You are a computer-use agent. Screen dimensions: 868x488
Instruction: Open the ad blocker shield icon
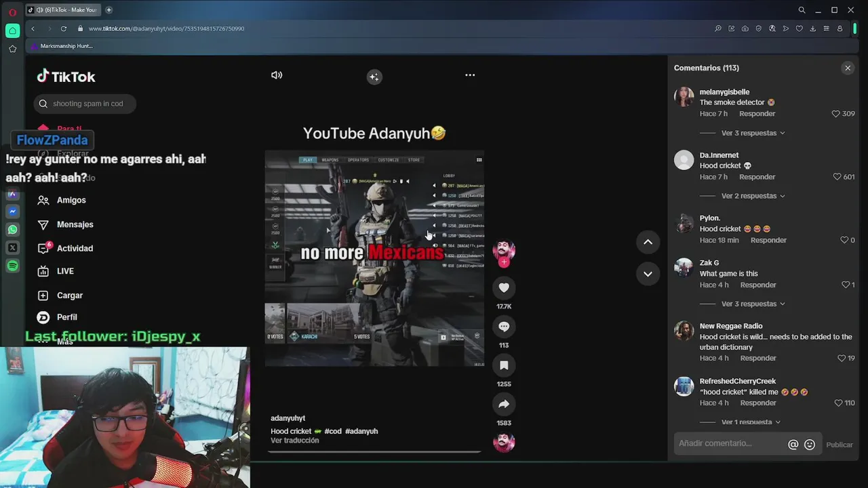[x=759, y=28]
